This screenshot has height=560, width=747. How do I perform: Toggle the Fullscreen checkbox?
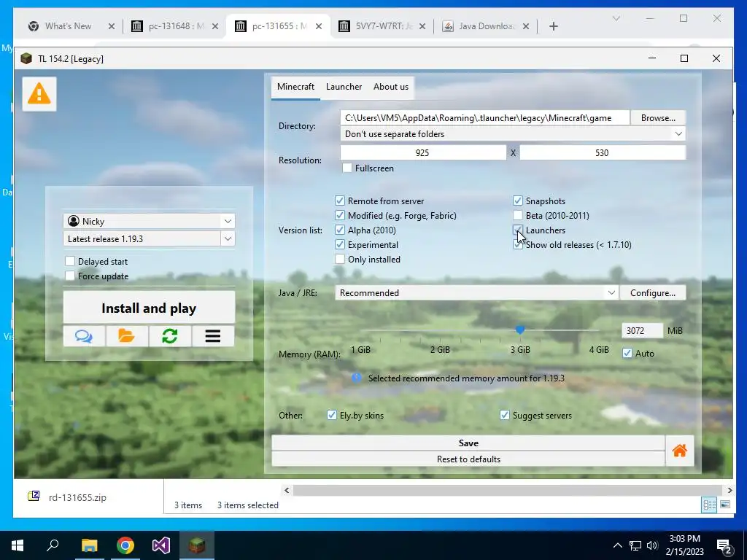(x=347, y=168)
